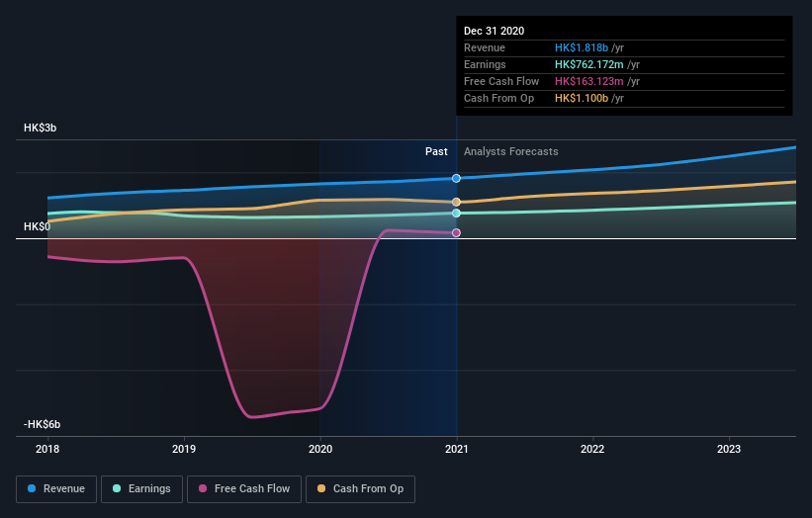
Task: Click the orange Cash From Op marker at 2021
Action: [x=456, y=203]
